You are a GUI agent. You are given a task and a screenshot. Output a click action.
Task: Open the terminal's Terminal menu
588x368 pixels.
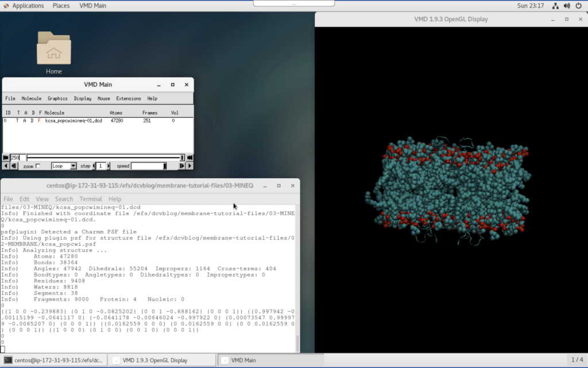tap(90, 199)
